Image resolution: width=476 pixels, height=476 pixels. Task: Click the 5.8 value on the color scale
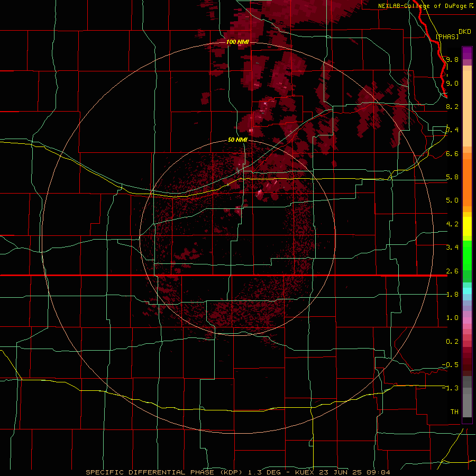tap(452, 177)
